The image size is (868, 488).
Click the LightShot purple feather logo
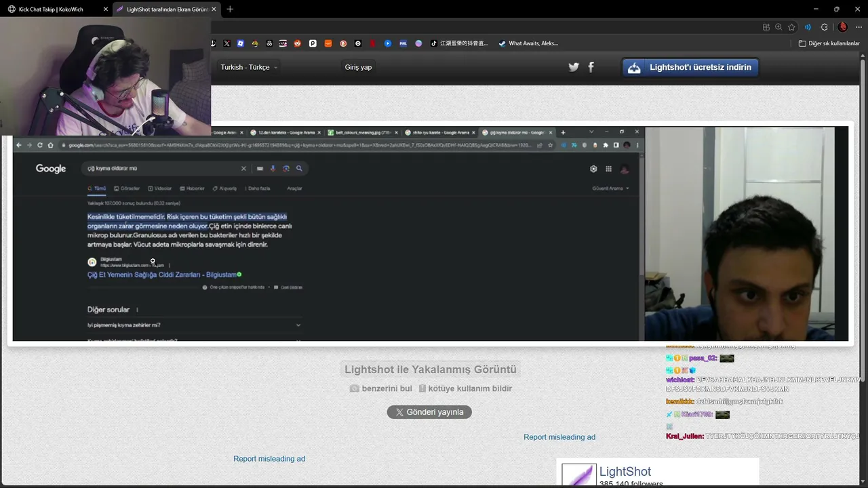579,476
